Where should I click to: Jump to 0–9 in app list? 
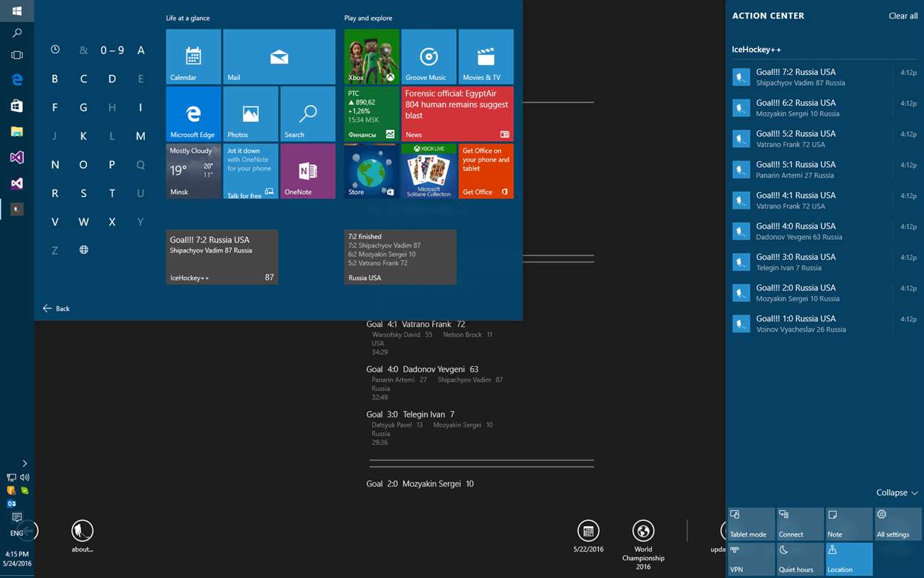coord(112,50)
